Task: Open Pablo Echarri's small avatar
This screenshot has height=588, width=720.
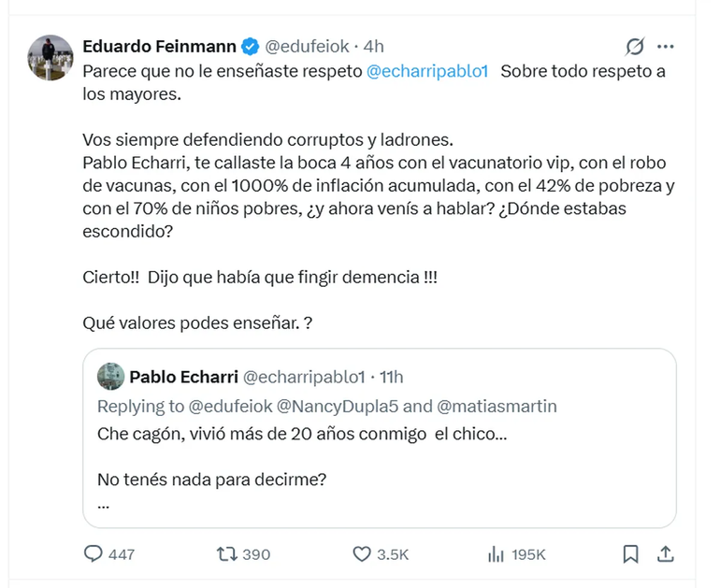Action: pos(111,376)
